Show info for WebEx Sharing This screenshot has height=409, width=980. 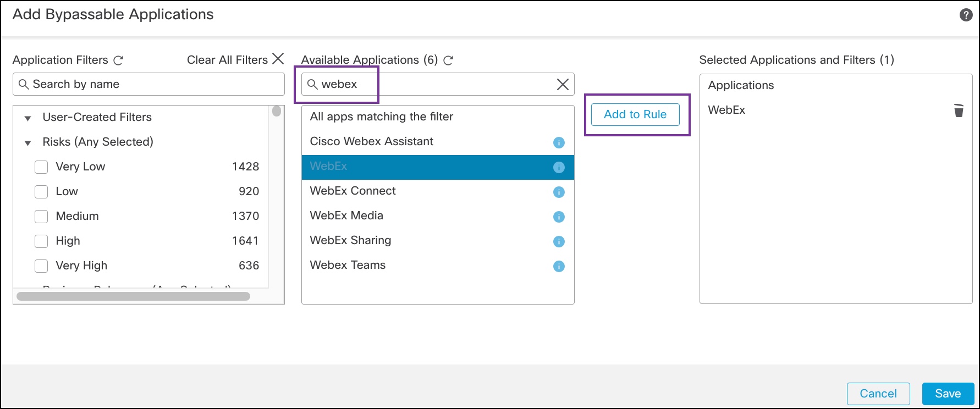click(x=559, y=242)
